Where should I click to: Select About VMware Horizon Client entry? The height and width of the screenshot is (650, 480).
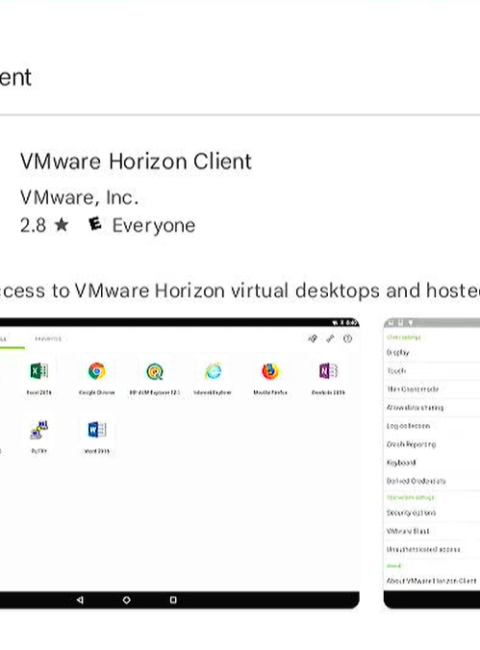(x=433, y=581)
